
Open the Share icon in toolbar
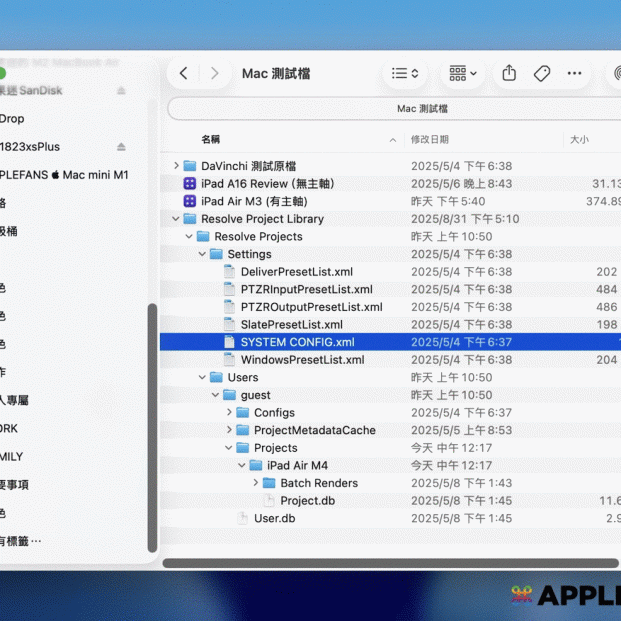[509, 74]
